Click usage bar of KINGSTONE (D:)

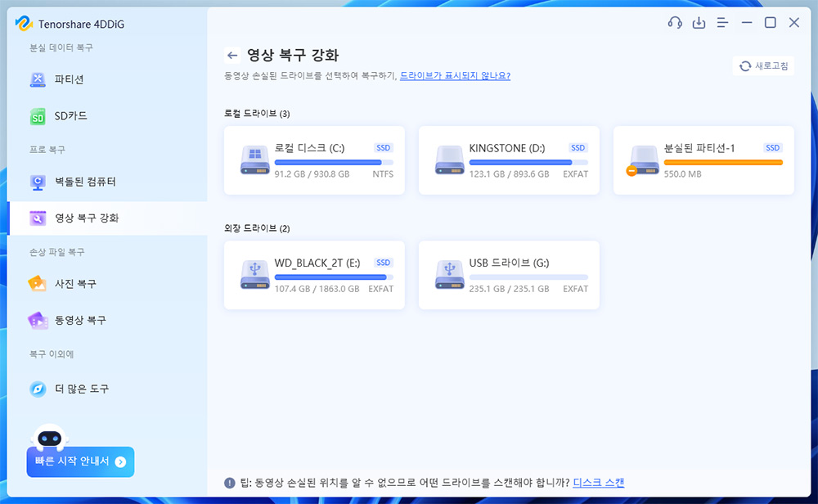tap(528, 163)
